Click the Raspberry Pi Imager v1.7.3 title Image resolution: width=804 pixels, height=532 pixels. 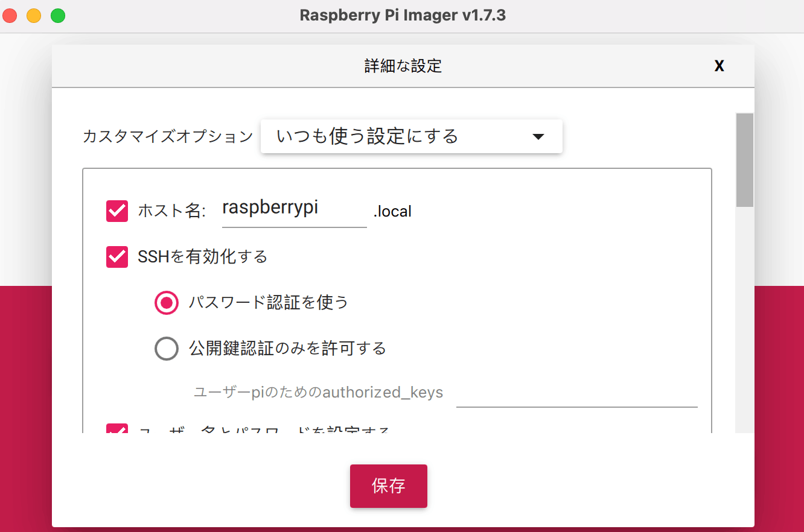tap(403, 16)
